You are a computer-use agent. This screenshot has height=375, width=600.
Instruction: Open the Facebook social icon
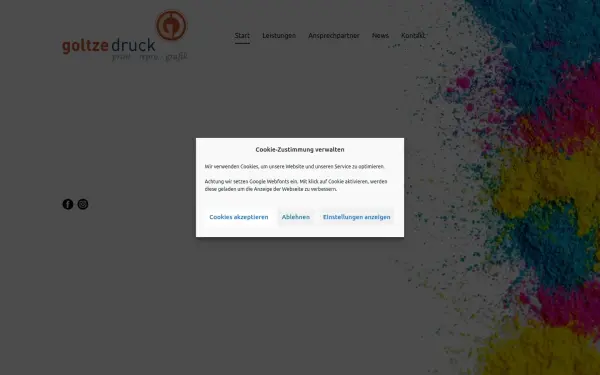click(68, 204)
